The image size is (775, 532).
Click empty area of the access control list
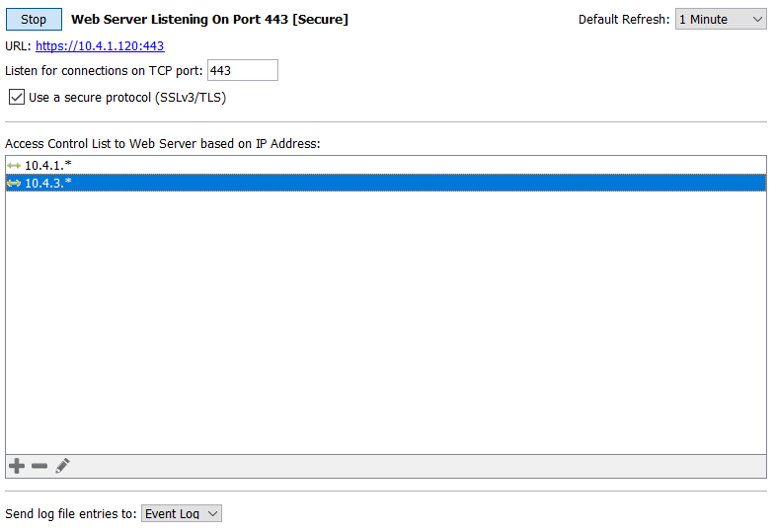click(385, 321)
